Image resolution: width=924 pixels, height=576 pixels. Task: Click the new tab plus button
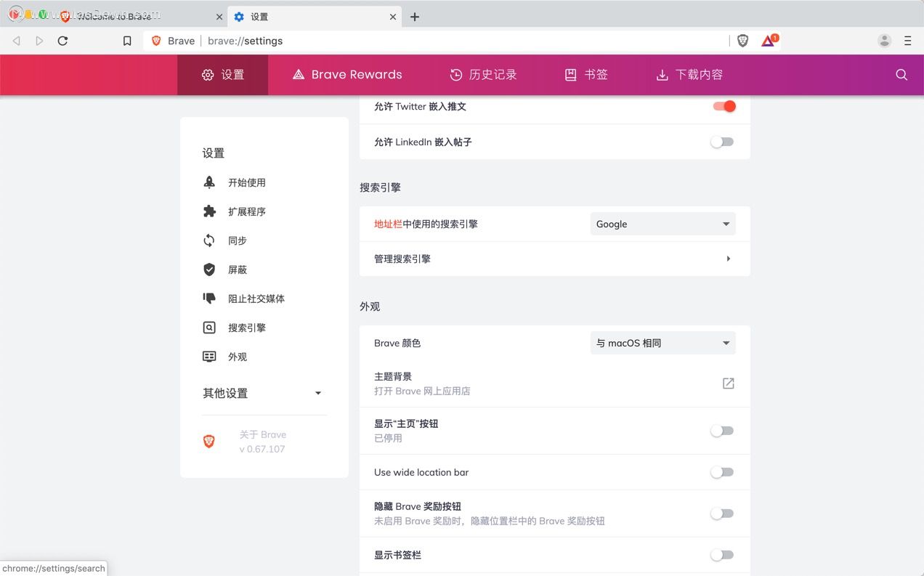point(415,17)
